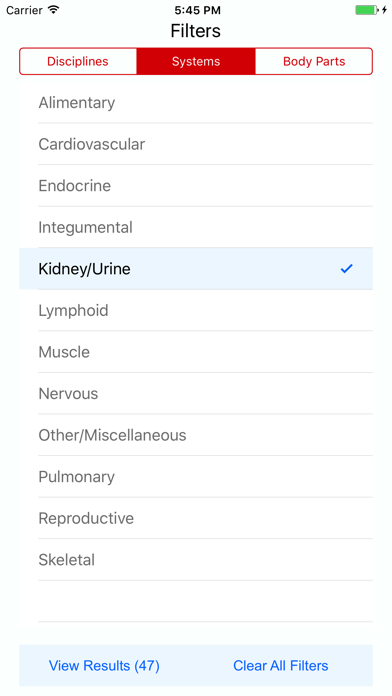Image resolution: width=392 pixels, height=696 pixels.
Task: Enable the Pulmonary filter
Action: point(196,477)
